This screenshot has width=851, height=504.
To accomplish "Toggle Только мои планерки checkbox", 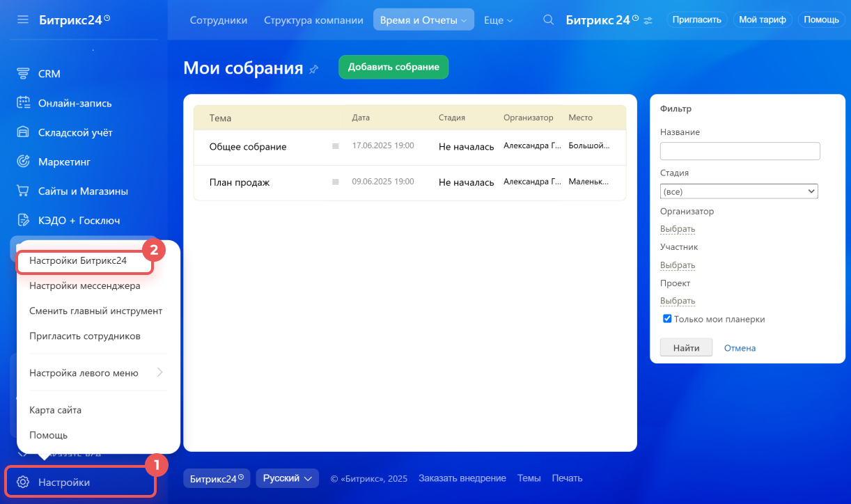I will pos(667,319).
